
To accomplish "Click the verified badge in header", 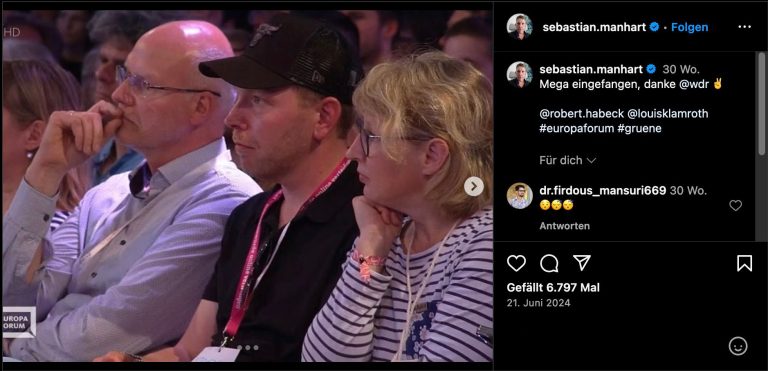I will (x=654, y=27).
